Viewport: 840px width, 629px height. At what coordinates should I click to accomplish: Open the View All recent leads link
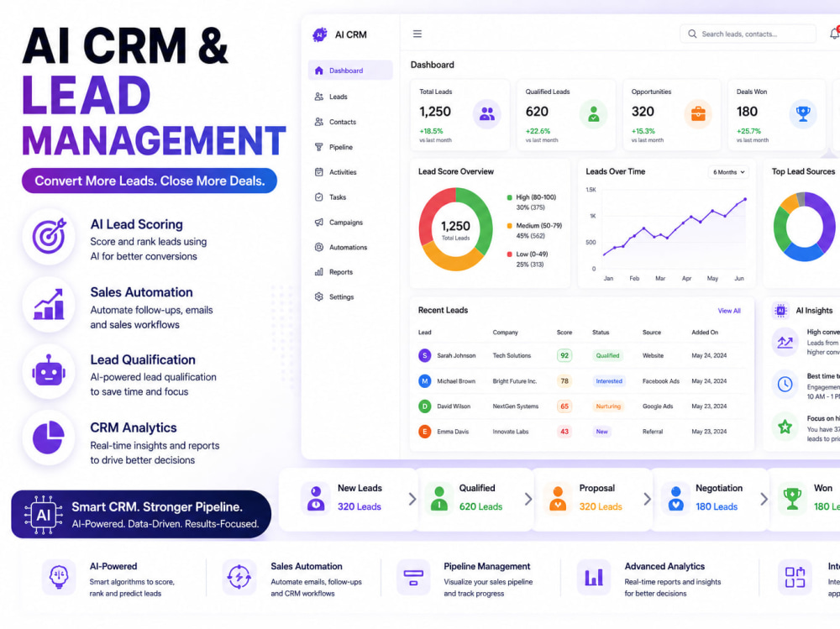point(729,311)
